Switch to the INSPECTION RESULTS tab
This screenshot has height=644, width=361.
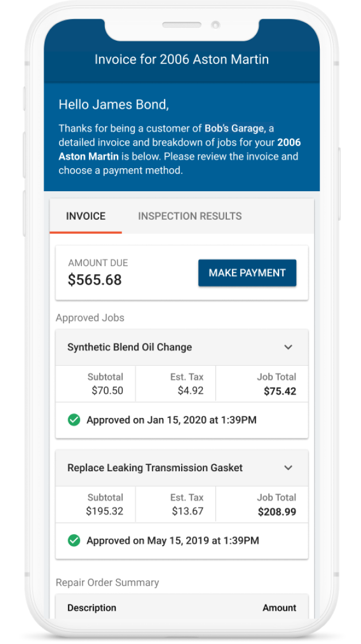click(190, 216)
